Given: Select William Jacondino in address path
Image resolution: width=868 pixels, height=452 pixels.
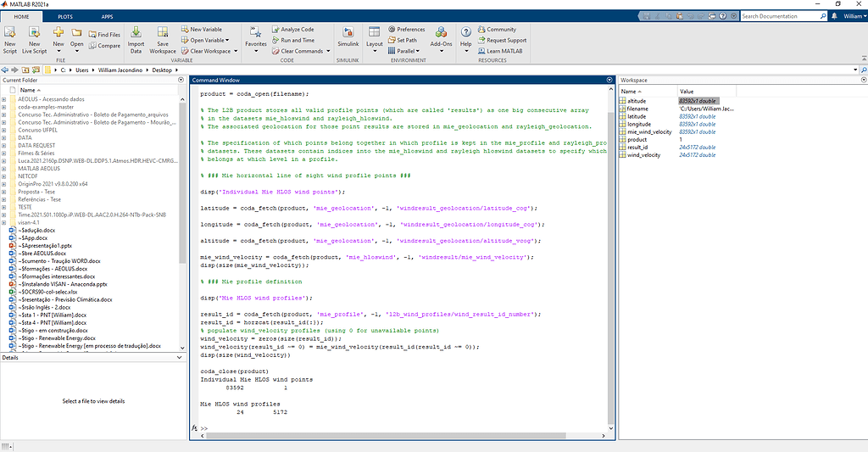Looking at the screenshot, I should pos(120,70).
